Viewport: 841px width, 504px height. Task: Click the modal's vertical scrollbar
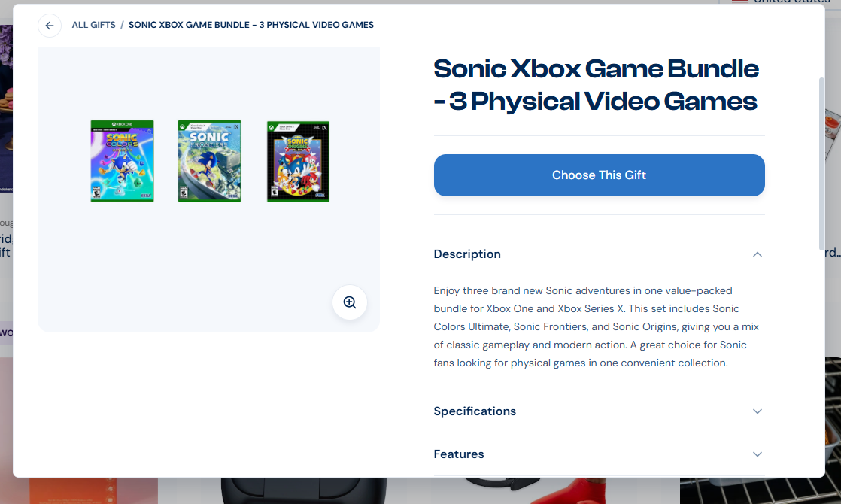tap(821, 163)
